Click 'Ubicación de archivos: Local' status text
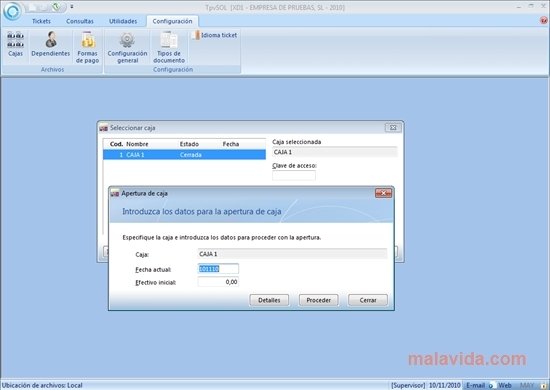 (42, 385)
